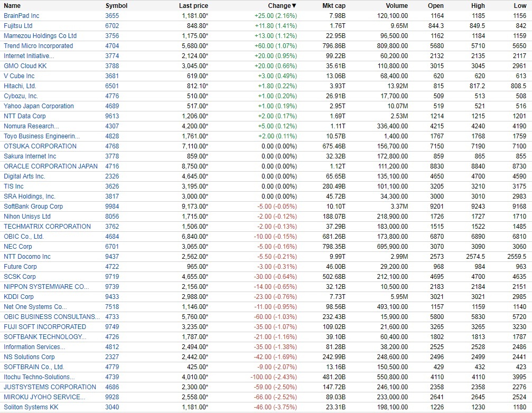Open the Toyo Business Engineerin... link
This screenshot has width=532, height=413.
(42, 136)
